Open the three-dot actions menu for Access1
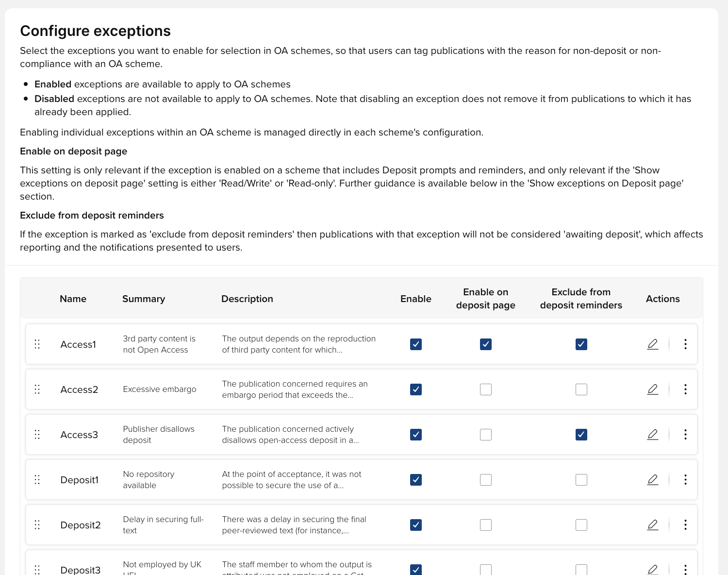 click(685, 344)
